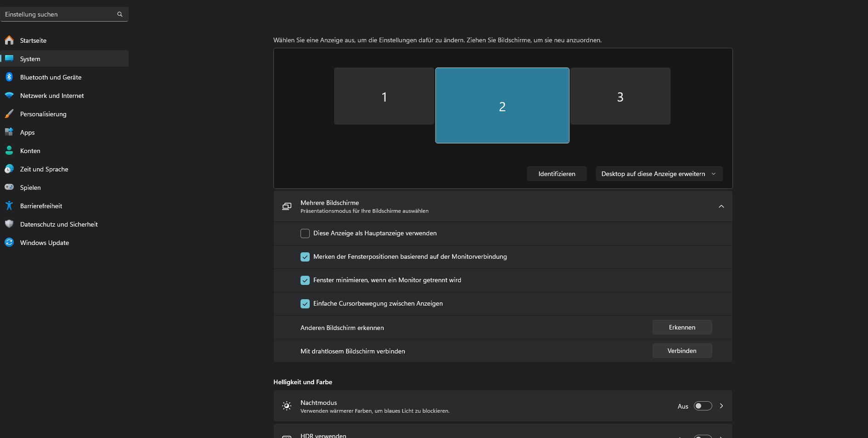Click the Barrierefreiheit accessibility icon
Screen dimensions: 868x438
pyautogui.click(x=9, y=205)
